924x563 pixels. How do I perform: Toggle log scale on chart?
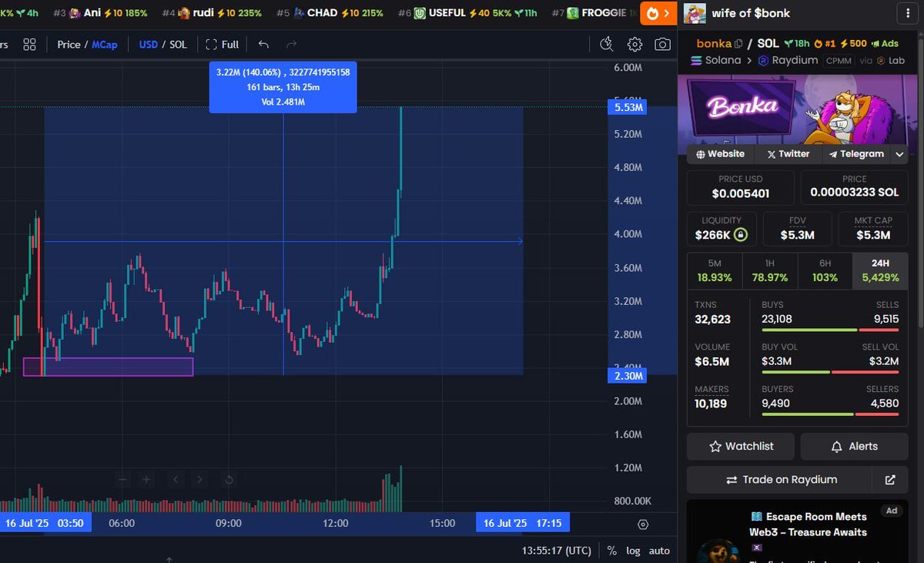click(x=633, y=551)
